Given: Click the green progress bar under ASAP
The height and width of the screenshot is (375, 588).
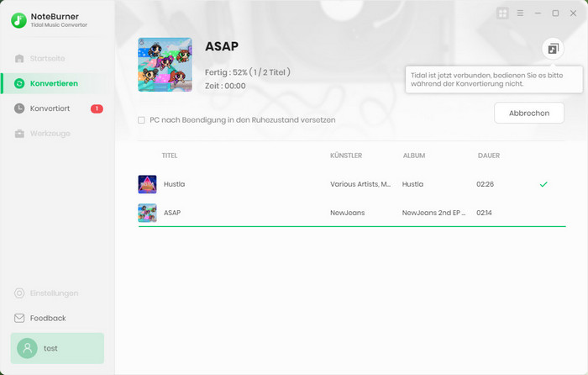Looking at the screenshot, I should coord(352,227).
